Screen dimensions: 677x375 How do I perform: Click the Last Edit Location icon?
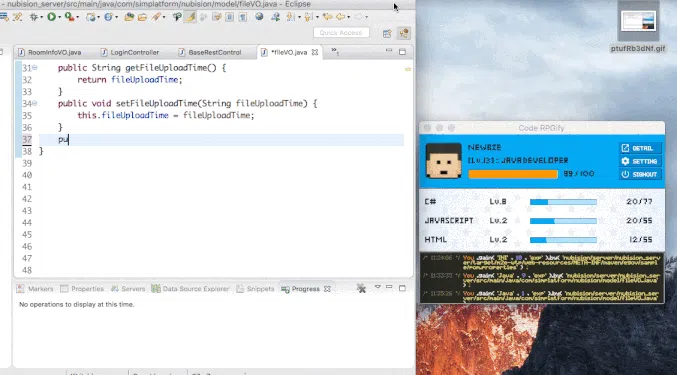pos(328,17)
